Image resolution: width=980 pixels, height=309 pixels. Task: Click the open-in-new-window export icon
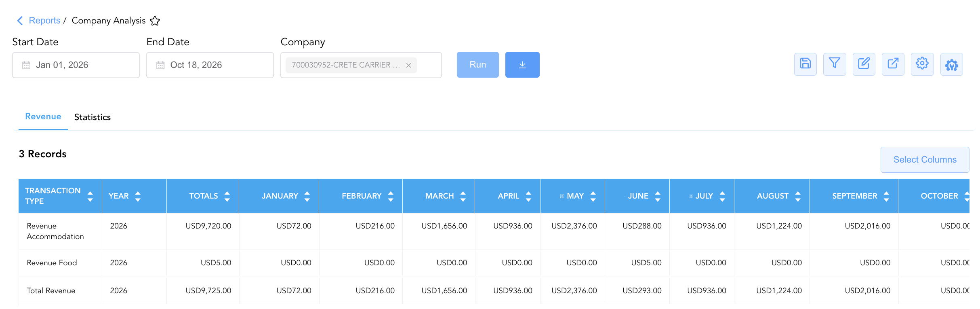893,64
